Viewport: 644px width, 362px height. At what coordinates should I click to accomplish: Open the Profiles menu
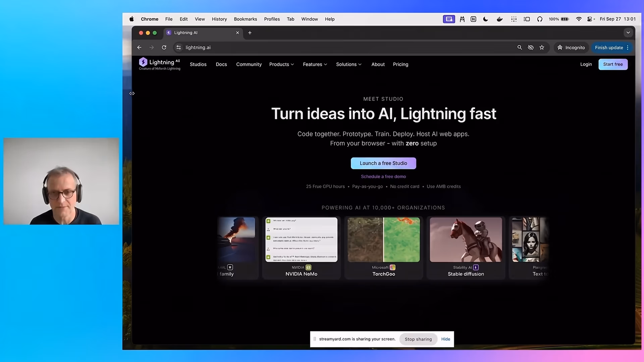click(272, 19)
